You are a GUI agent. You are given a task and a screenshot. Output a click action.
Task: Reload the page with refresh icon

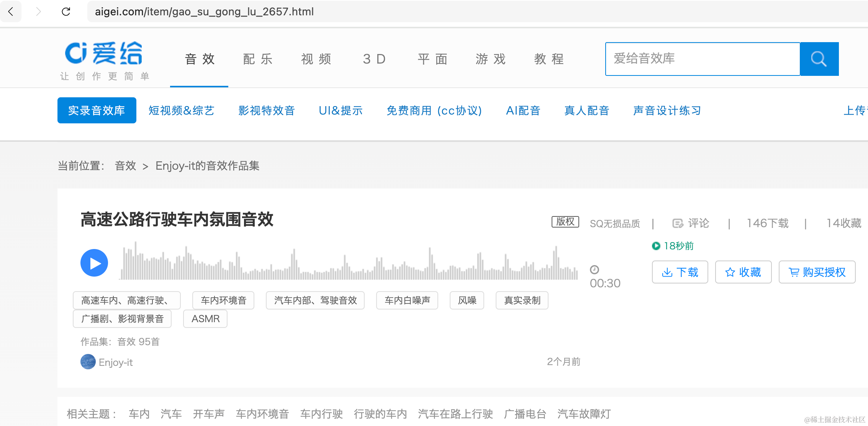tap(66, 11)
